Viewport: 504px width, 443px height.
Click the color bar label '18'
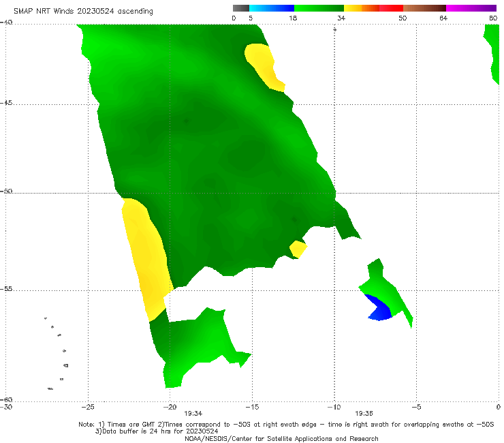click(293, 18)
